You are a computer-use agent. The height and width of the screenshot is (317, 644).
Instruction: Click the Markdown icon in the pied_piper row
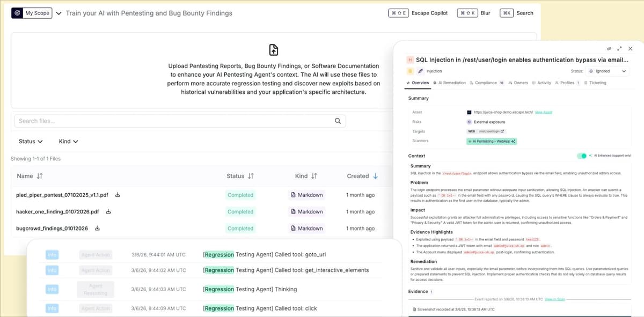[x=293, y=195]
